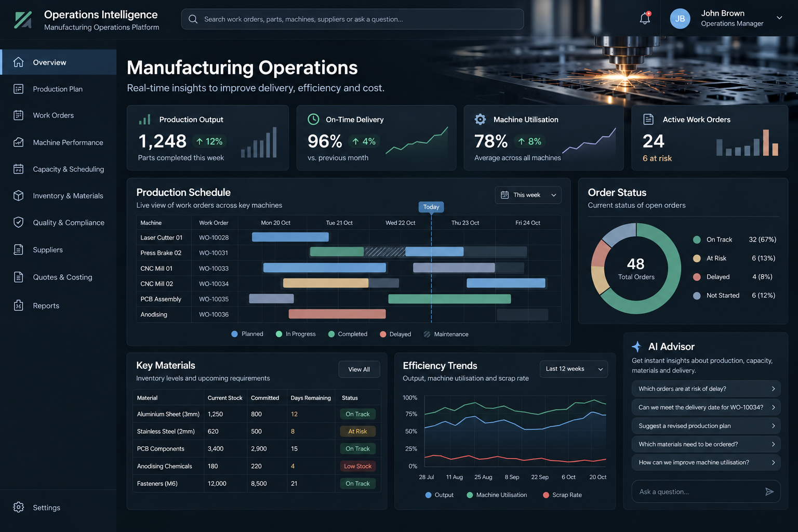Select Overview in the sidebar
The width and height of the screenshot is (798, 532).
point(59,62)
